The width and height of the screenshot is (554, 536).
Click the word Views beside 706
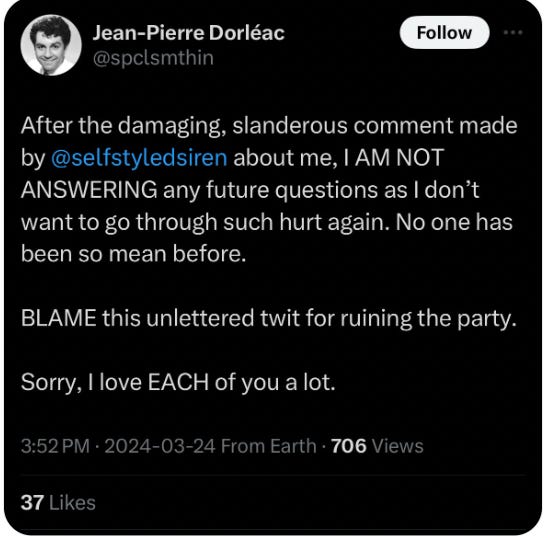[398, 446]
